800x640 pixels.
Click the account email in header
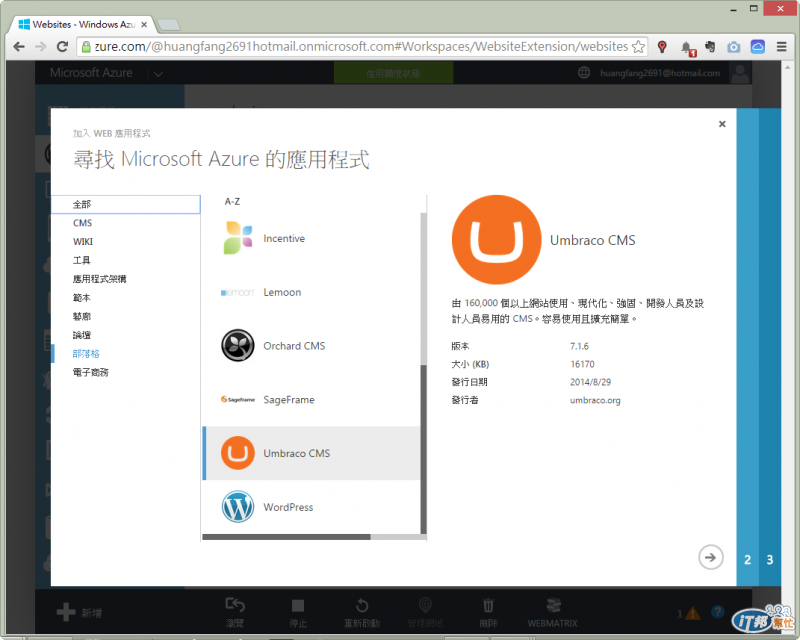tap(660, 73)
